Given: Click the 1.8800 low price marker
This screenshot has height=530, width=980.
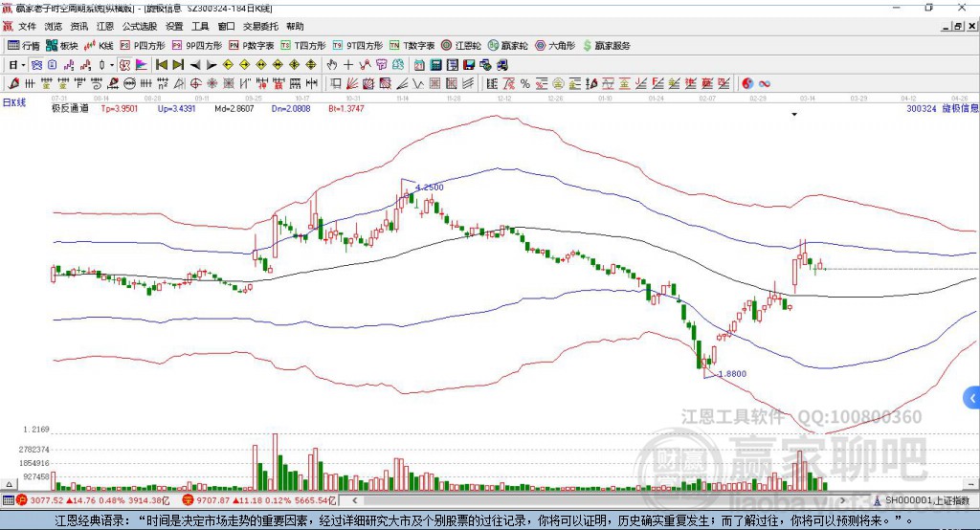Looking at the screenshot, I should tap(732, 374).
